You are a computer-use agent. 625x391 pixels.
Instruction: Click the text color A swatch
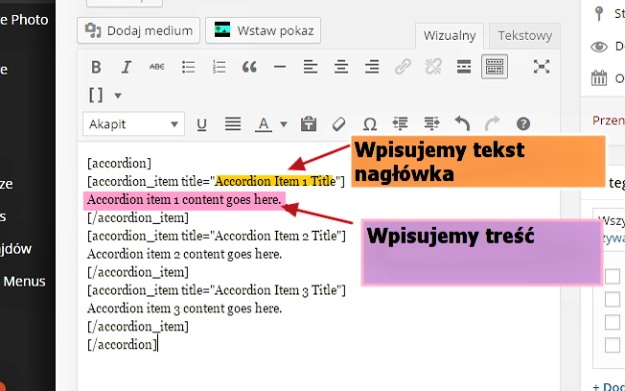pyautogui.click(x=263, y=124)
